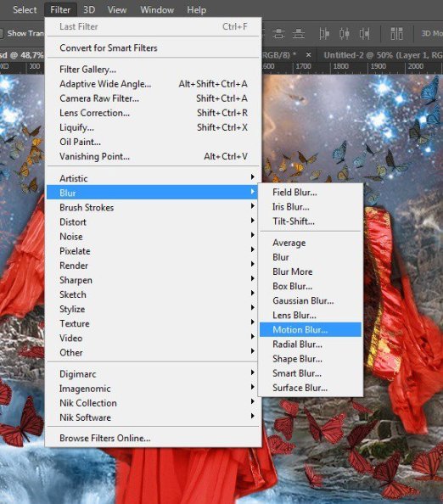The height and width of the screenshot is (504, 443).
Task: Click the distribute right edges icon
Action: (x=364, y=33)
